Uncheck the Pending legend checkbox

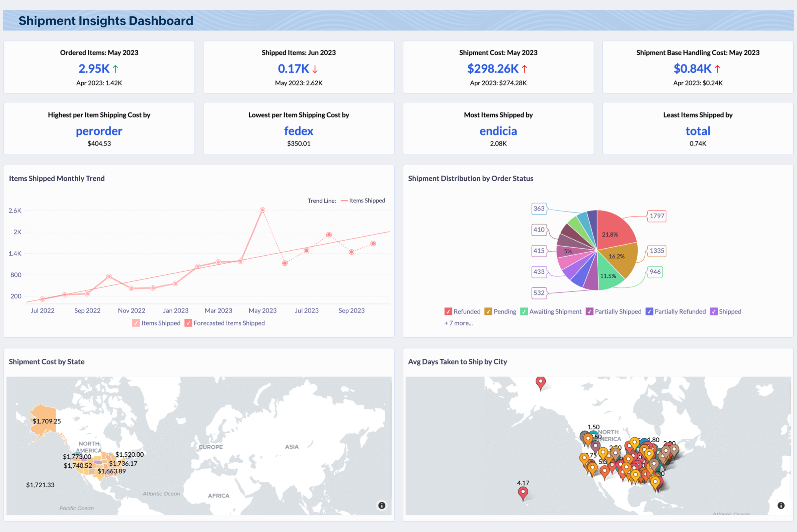pyautogui.click(x=488, y=312)
